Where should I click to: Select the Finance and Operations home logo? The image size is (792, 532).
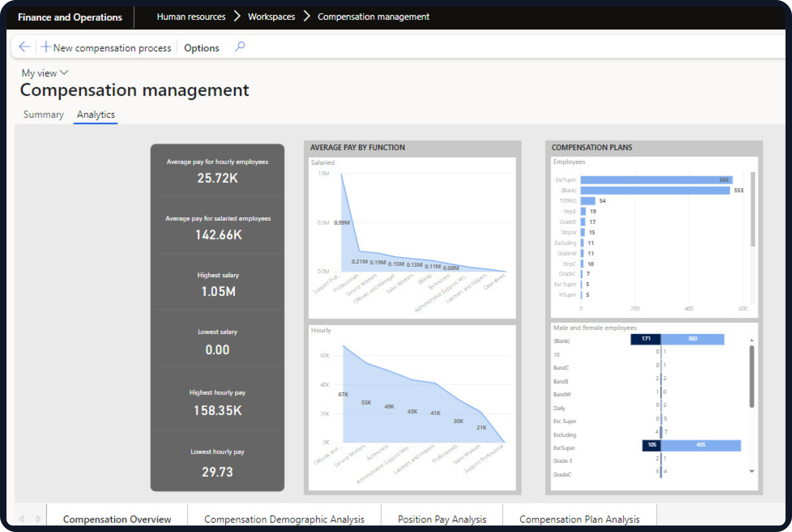coord(69,17)
